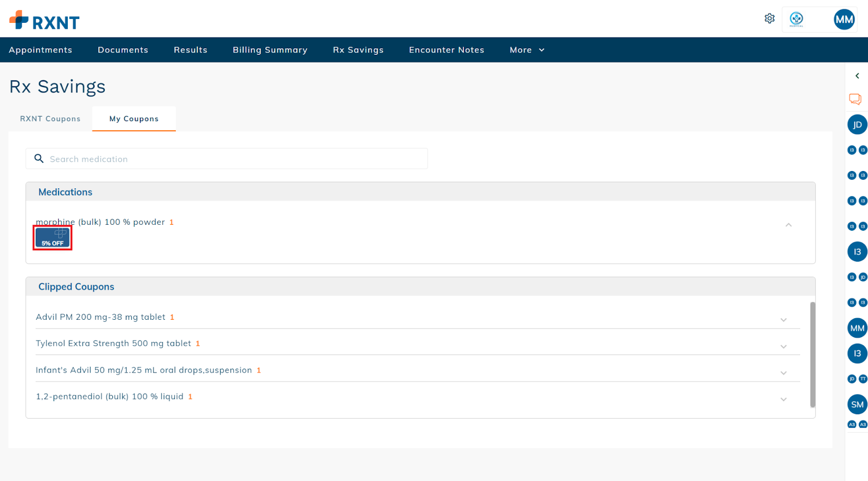This screenshot has width=868, height=481.
Task: Open the 5% OFF morphine coupon
Action: tap(53, 238)
